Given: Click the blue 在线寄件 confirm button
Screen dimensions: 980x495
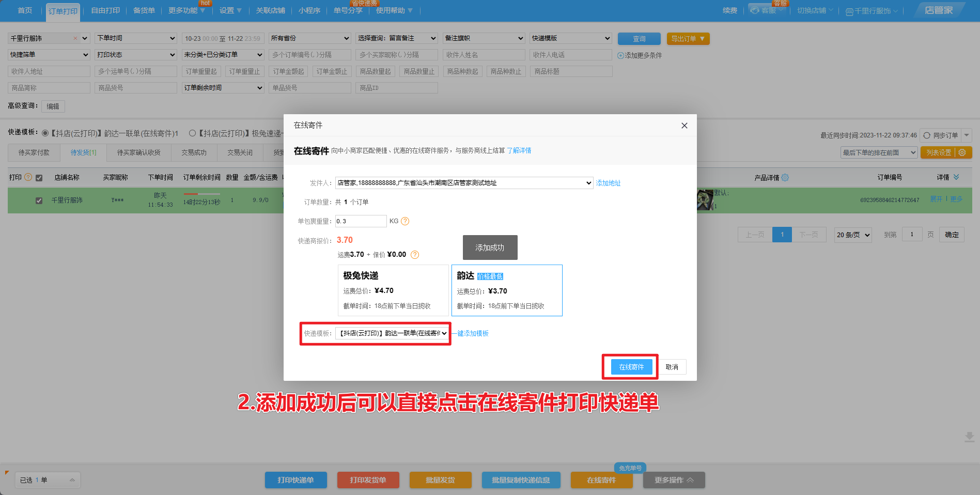Looking at the screenshot, I should (x=631, y=367).
